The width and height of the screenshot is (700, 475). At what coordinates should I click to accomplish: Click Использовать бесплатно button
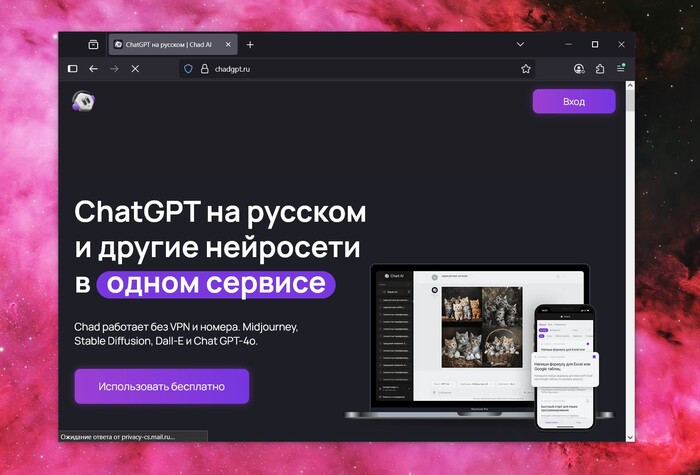click(x=162, y=386)
